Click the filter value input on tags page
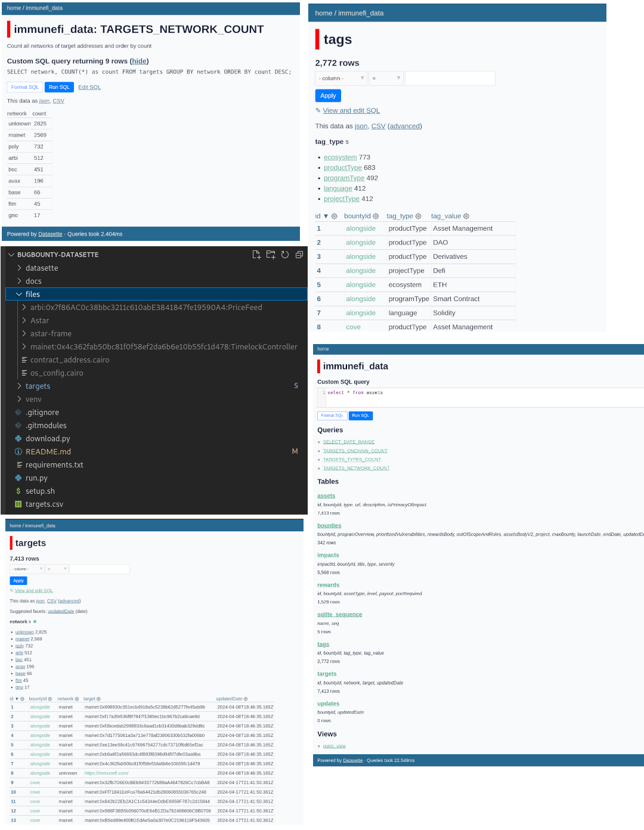 pos(450,78)
